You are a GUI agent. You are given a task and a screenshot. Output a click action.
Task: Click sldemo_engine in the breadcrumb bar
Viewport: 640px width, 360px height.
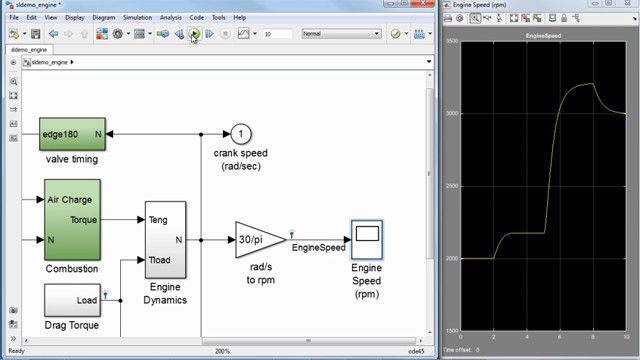[49, 62]
